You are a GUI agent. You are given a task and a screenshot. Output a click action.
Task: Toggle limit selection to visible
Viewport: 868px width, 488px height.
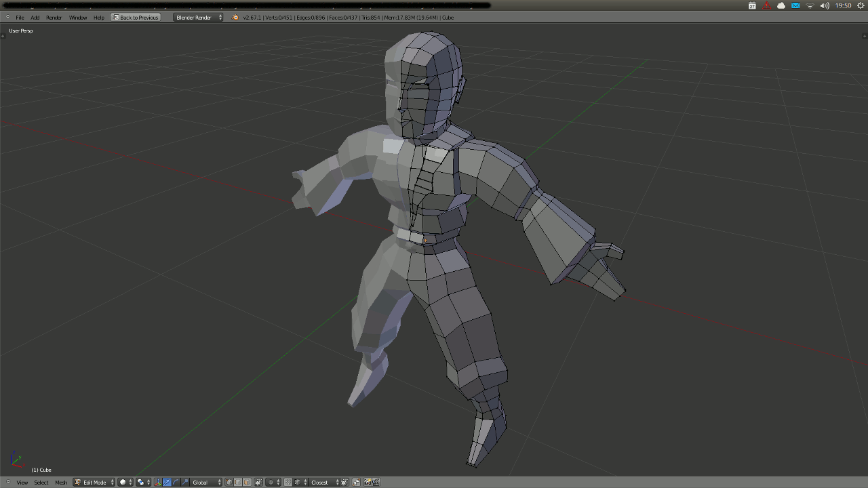point(258,483)
